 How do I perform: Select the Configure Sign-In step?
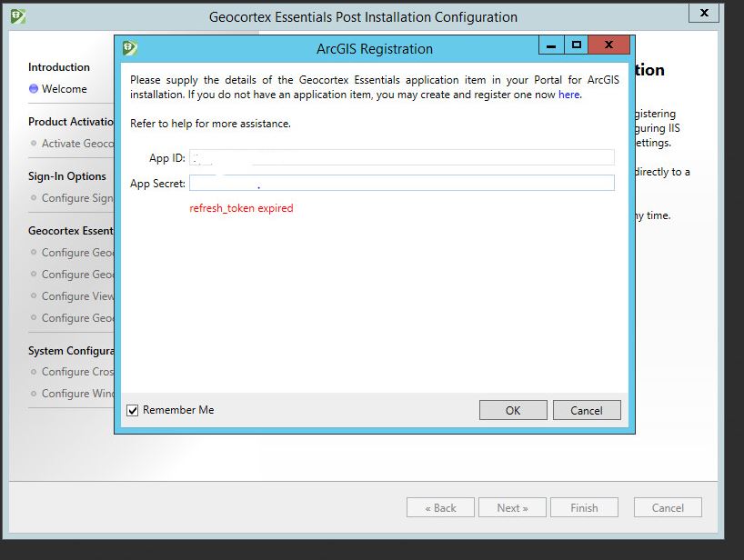pos(77,198)
